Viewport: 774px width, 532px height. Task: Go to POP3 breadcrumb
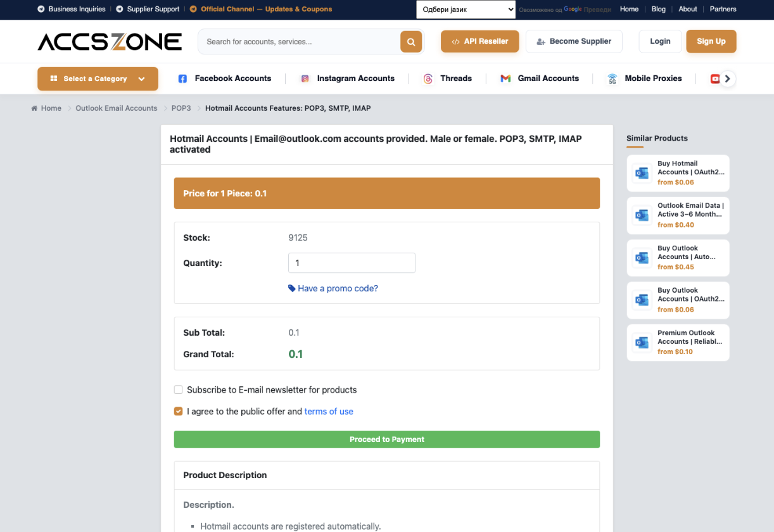click(181, 108)
